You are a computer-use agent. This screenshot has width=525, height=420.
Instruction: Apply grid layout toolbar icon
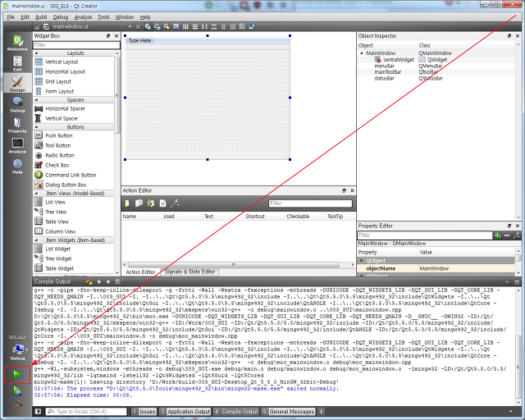tap(233, 26)
